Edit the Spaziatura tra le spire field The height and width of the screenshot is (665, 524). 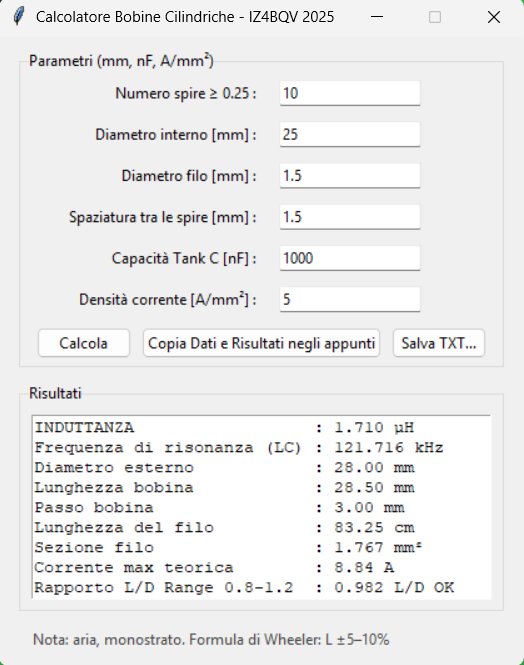350,217
